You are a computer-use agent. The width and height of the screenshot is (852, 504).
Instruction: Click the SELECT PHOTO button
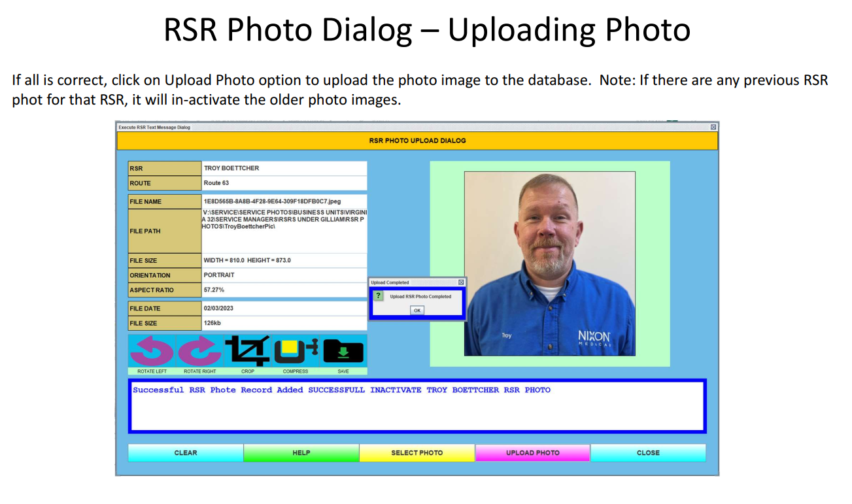coord(417,453)
